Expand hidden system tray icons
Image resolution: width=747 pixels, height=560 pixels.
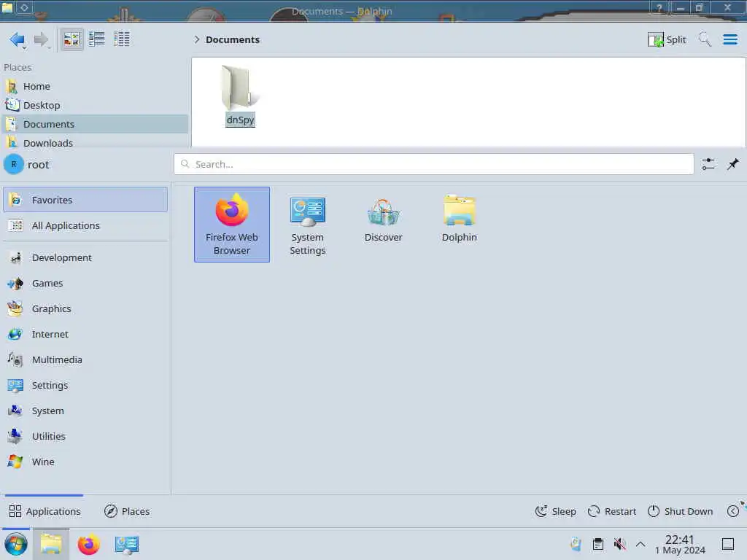[x=640, y=544]
